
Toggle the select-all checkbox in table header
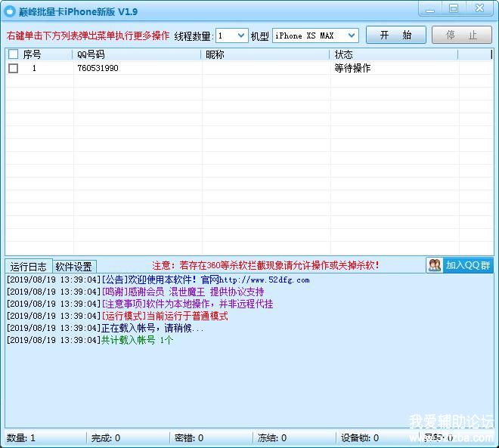[x=13, y=54]
